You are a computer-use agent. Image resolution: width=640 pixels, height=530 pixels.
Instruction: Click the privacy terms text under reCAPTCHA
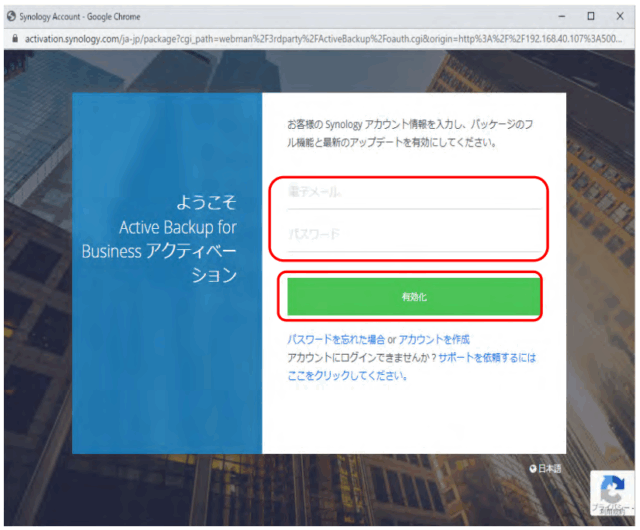click(x=609, y=510)
